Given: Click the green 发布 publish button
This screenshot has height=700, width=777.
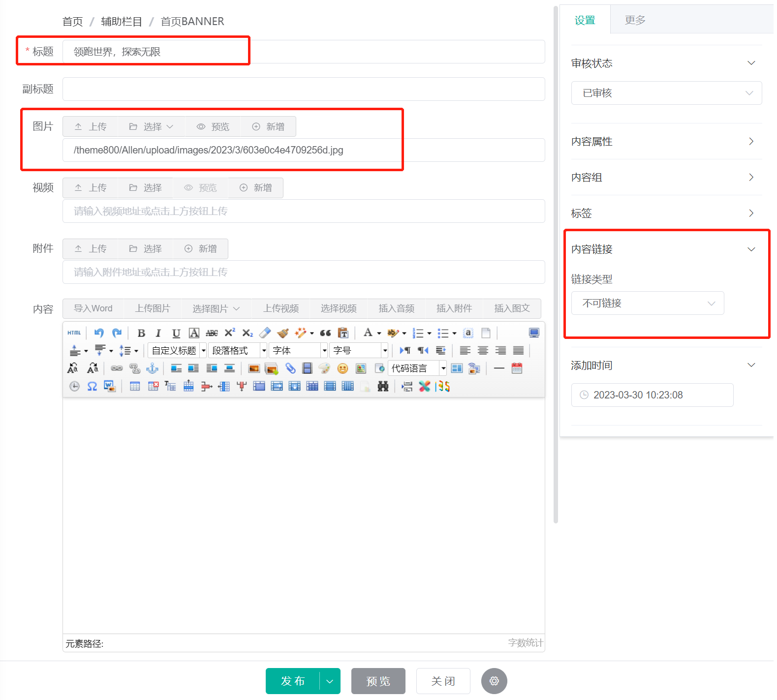Looking at the screenshot, I should [293, 681].
